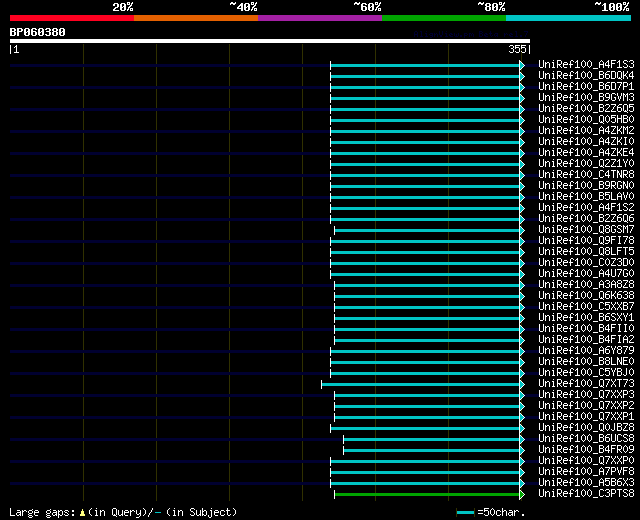The height and width of the screenshot is (520, 640).
Task: Click the query name BP060380
Action: point(38,32)
